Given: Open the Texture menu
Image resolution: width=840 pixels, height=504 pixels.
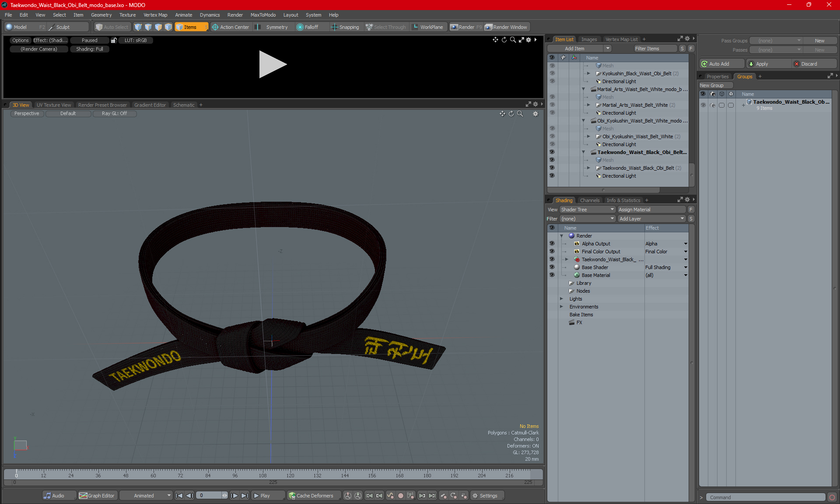Looking at the screenshot, I should tap(127, 15).
